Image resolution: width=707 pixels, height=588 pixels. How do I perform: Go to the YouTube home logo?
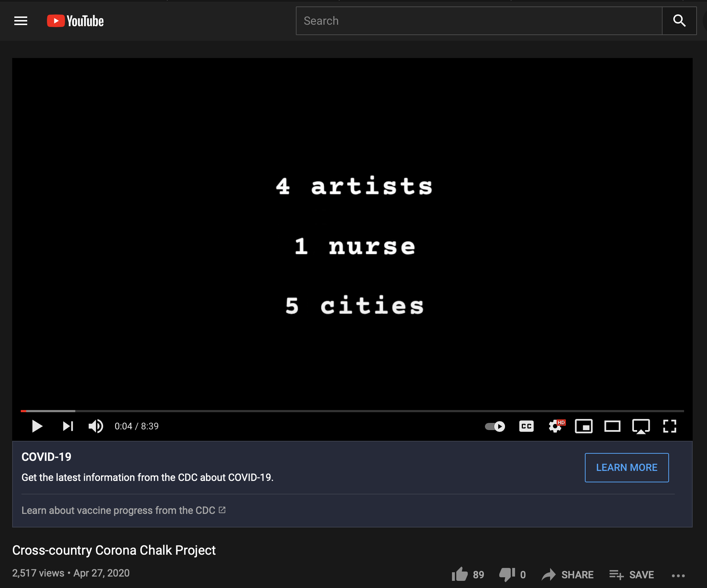(x=76, y=21)
